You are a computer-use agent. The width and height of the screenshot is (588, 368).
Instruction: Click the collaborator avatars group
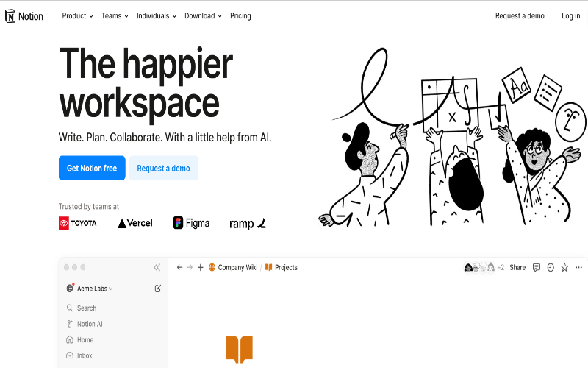[x=479, y=267]
